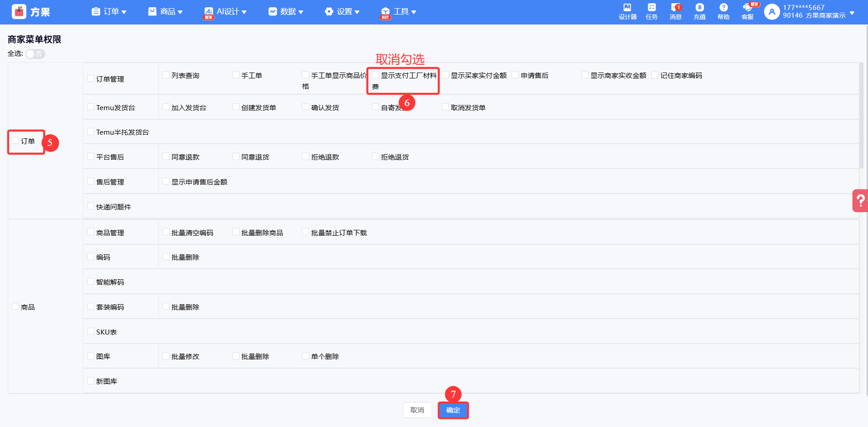Open the 商品 top menu

166,12
